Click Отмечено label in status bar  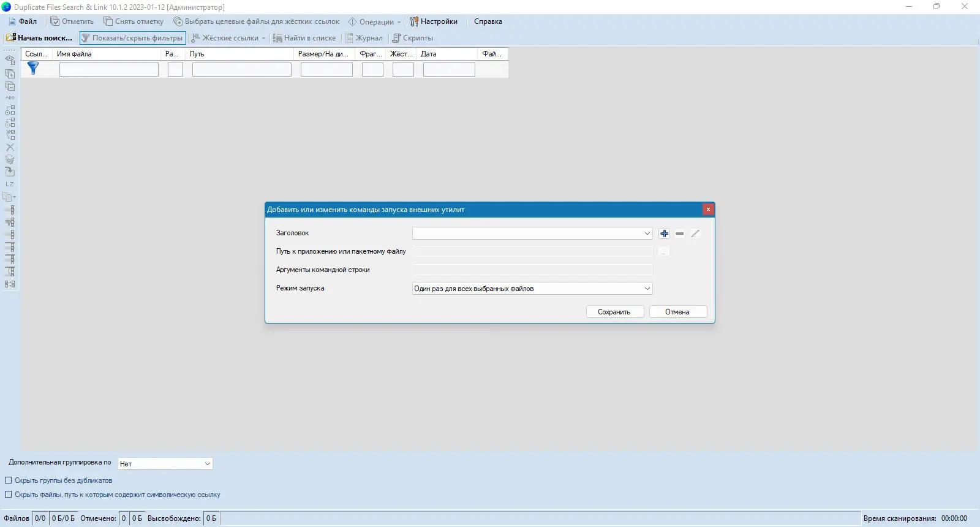click(x=98, y=518)
